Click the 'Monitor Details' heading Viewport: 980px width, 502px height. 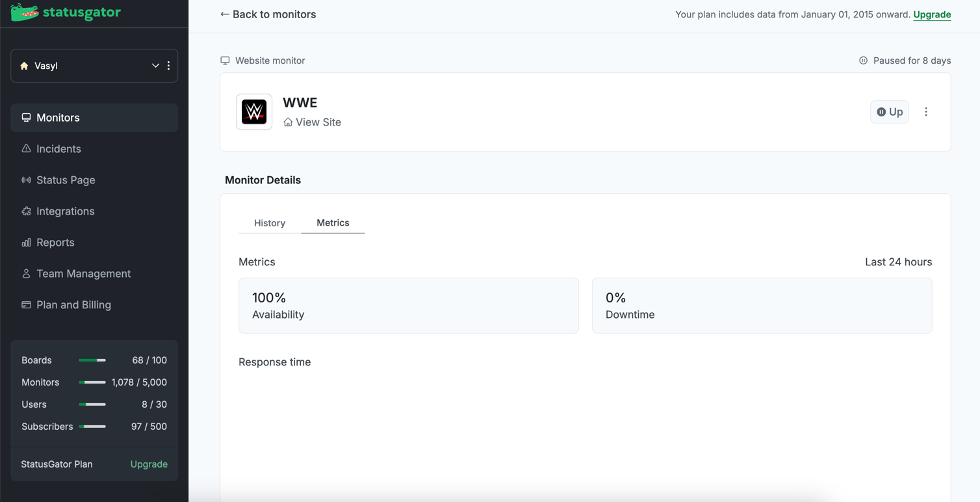pos(263,180)
